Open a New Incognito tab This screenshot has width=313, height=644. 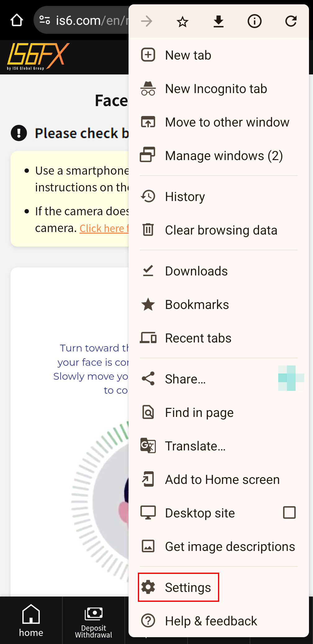click(x=219, y=89)
